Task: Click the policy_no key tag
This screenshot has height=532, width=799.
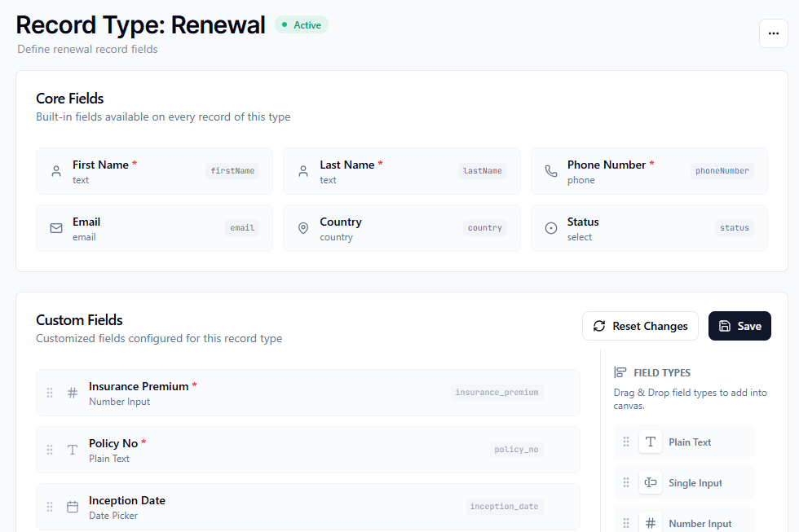Action: tap(516, 450)
